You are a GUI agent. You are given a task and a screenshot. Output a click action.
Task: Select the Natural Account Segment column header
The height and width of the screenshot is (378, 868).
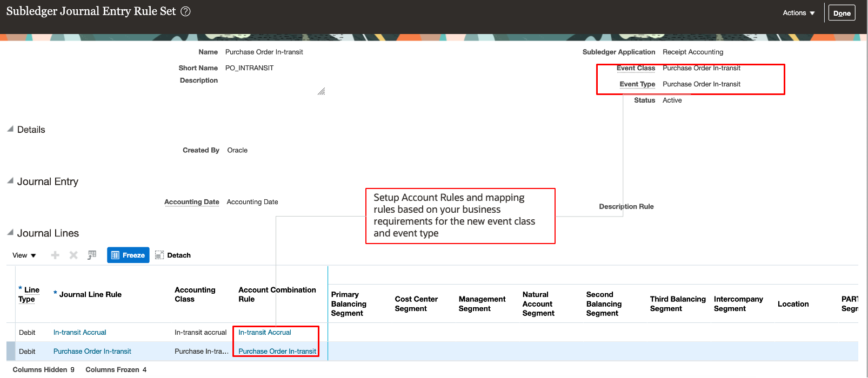coord(538,304)
